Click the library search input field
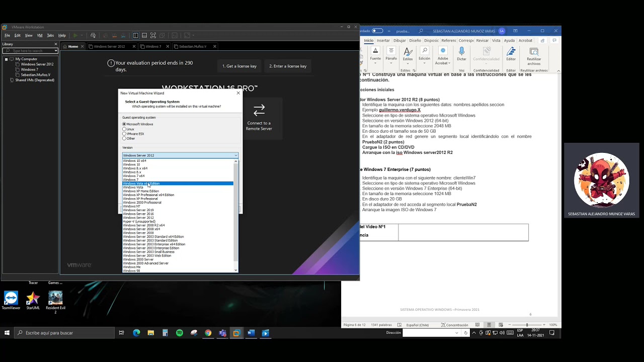Viewport: 644px width, 362px height. (x=30, y=51)
